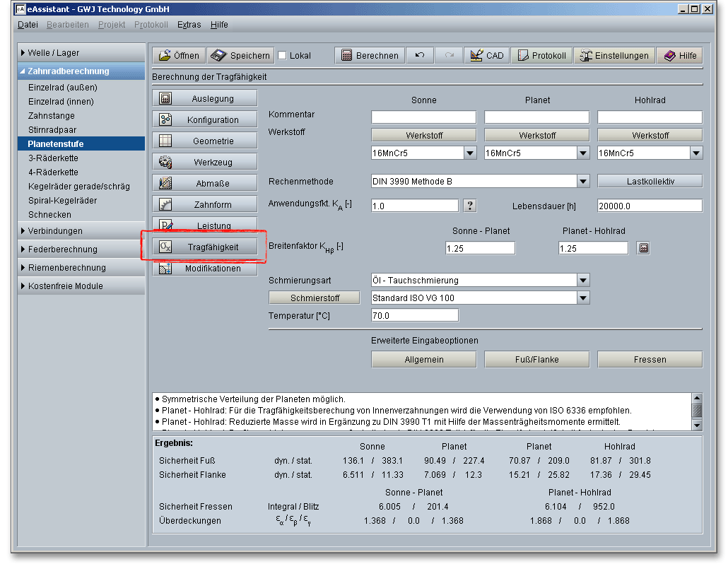
Task: Click the Hilfe help book button
Action: click(679, 56)
